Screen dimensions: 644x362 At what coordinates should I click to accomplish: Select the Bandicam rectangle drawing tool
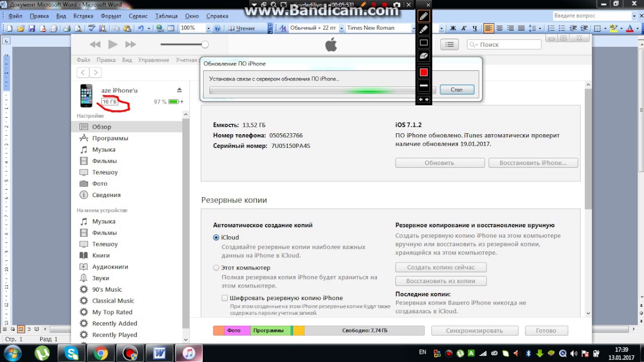click(424, 43)
